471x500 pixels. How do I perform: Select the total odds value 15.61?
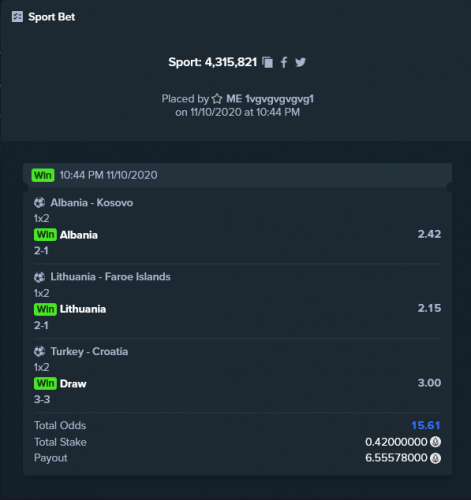coord(426,426)
